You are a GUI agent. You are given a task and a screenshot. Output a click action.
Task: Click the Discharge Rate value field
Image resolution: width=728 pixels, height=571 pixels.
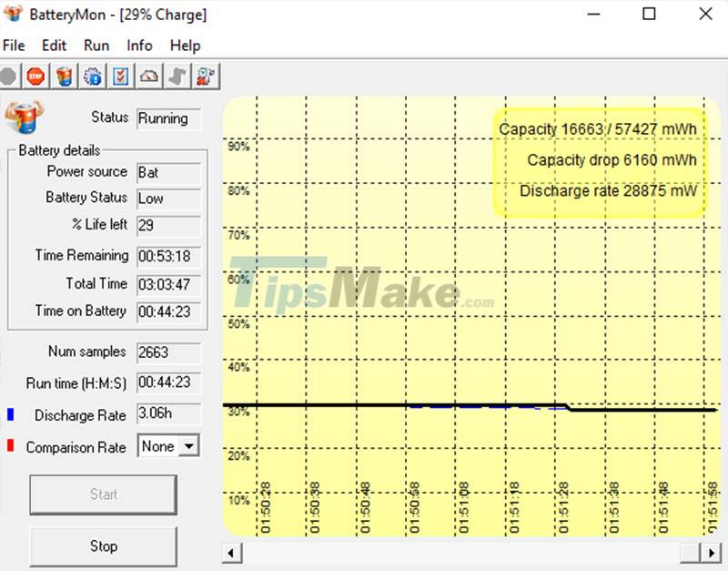168,415
